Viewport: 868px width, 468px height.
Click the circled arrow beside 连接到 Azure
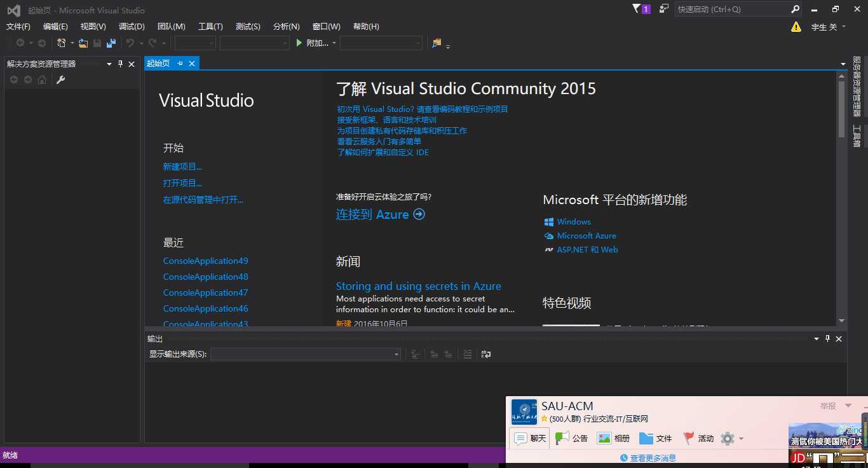pyautogui.click(x=419, y=214)
